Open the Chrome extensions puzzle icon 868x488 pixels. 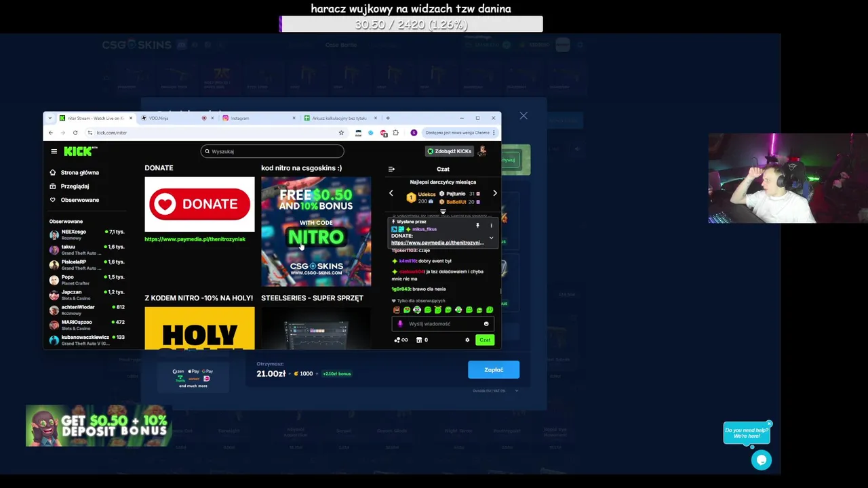coord(396,133)
